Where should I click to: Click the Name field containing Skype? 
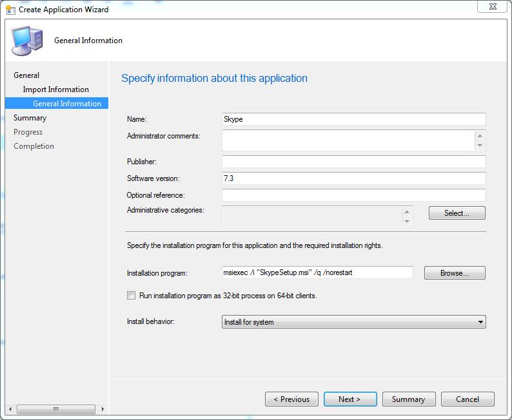tap(354, 119)
